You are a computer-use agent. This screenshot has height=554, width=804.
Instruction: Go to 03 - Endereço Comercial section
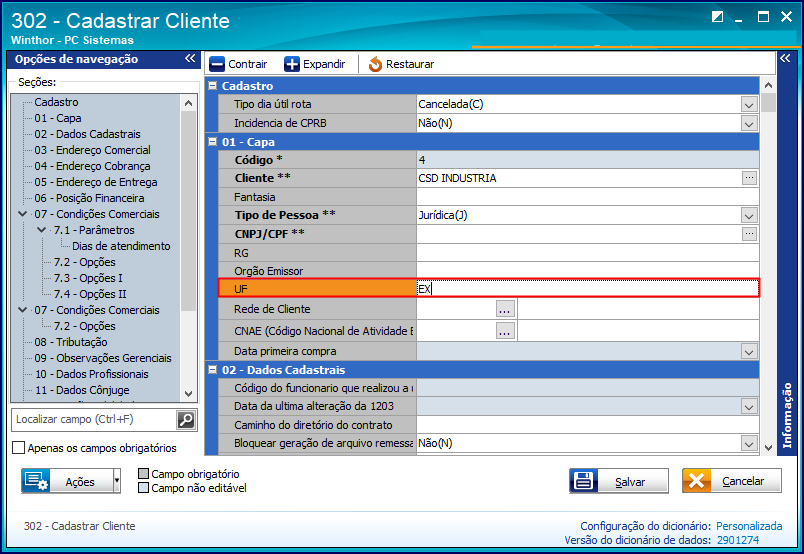pos(92,150)
